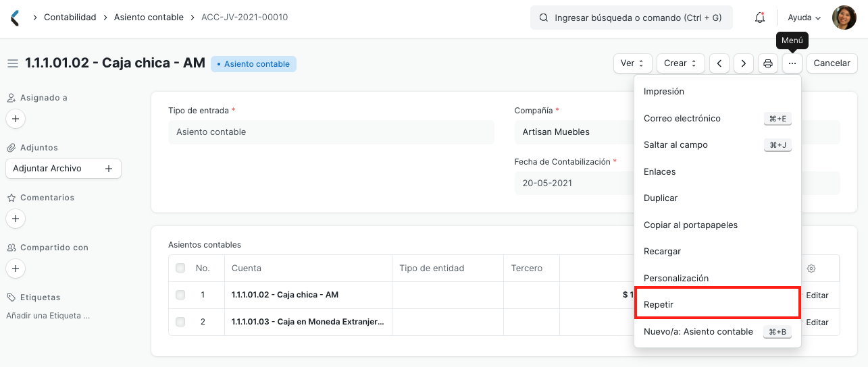Click the Cancelar button
The width and height of the screenshot is (868, 367).
point(832,63)
